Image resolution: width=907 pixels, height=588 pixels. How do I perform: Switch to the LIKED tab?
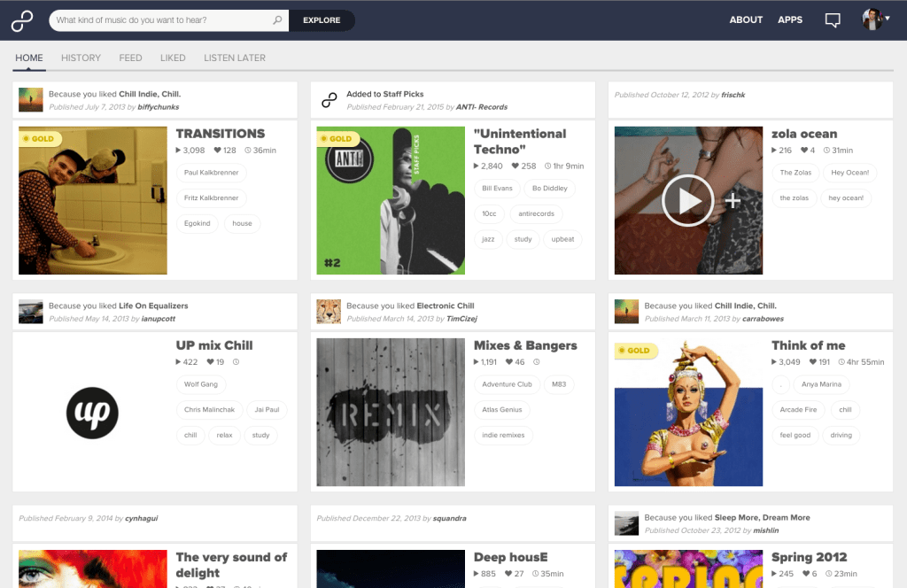173,58
